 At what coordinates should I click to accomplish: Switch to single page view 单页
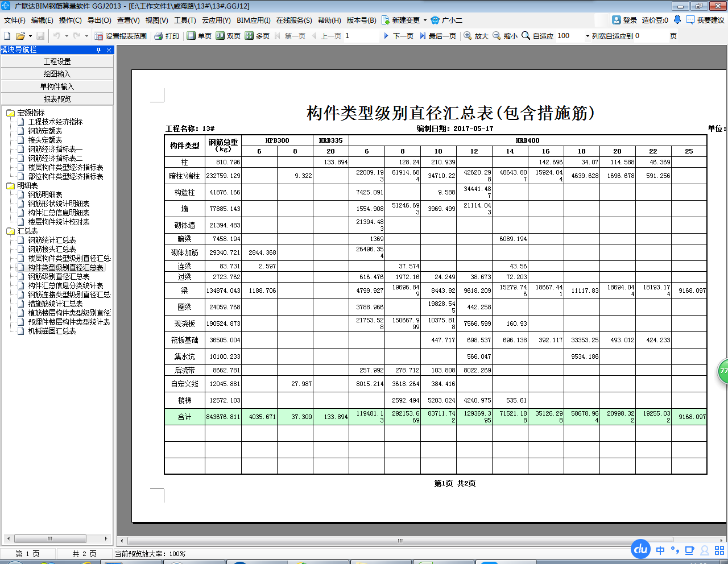click(199, 36)
